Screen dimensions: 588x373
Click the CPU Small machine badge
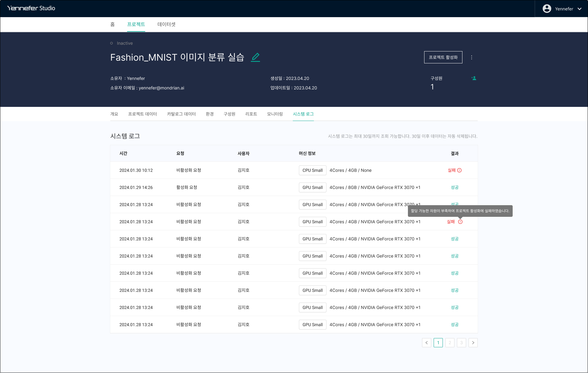click(312, 170)
